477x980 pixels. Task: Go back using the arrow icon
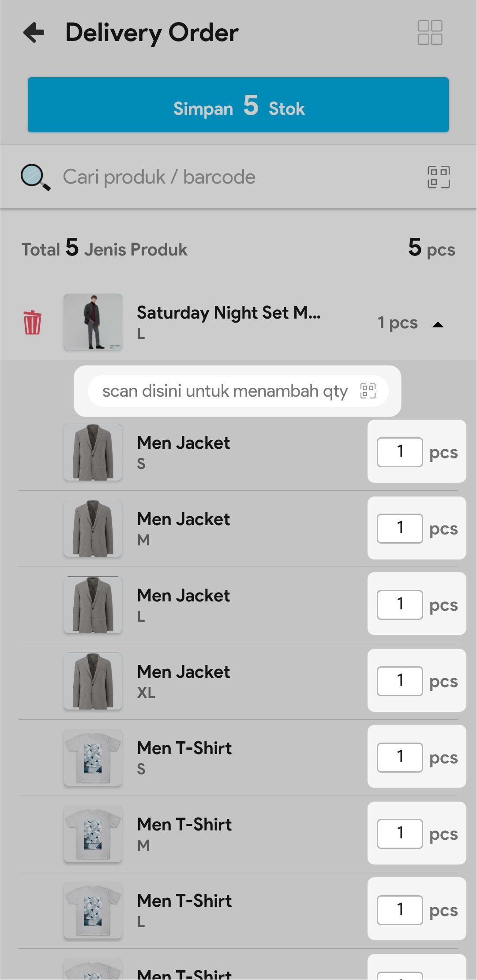[34, 33]
